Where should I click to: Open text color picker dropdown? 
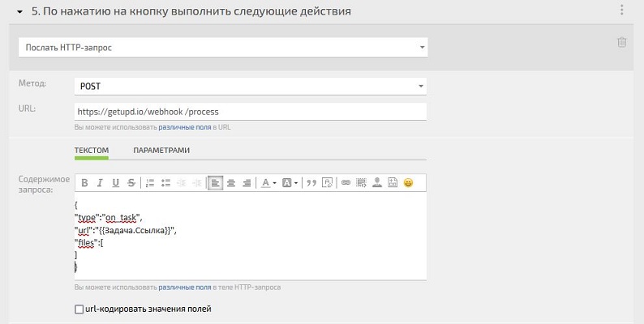click(x=268, y=183)
